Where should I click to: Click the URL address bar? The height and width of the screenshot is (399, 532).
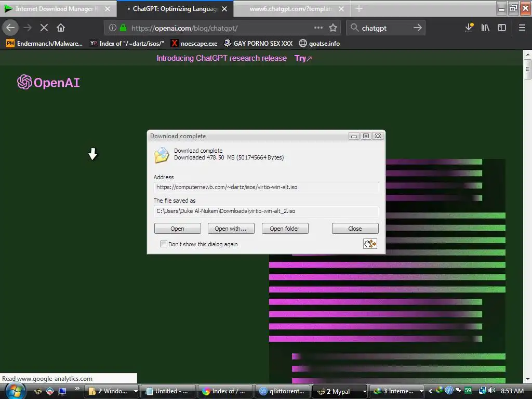(x=222, y=28)
